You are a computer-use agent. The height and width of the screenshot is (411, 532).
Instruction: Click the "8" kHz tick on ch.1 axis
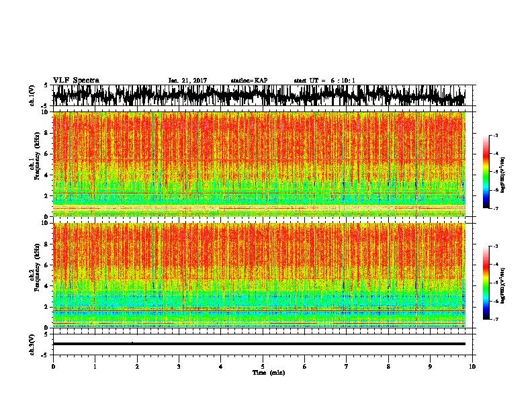coord(47,133)
